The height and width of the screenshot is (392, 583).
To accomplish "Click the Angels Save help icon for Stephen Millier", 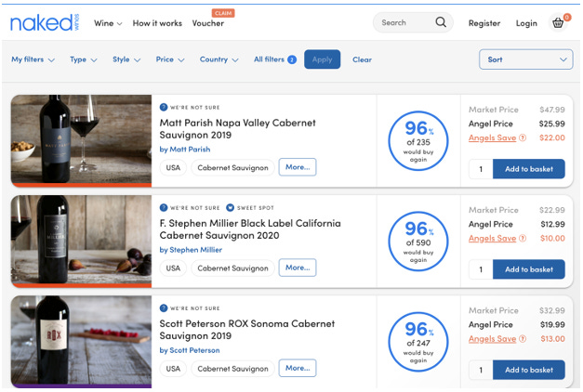I will point(523,238).
